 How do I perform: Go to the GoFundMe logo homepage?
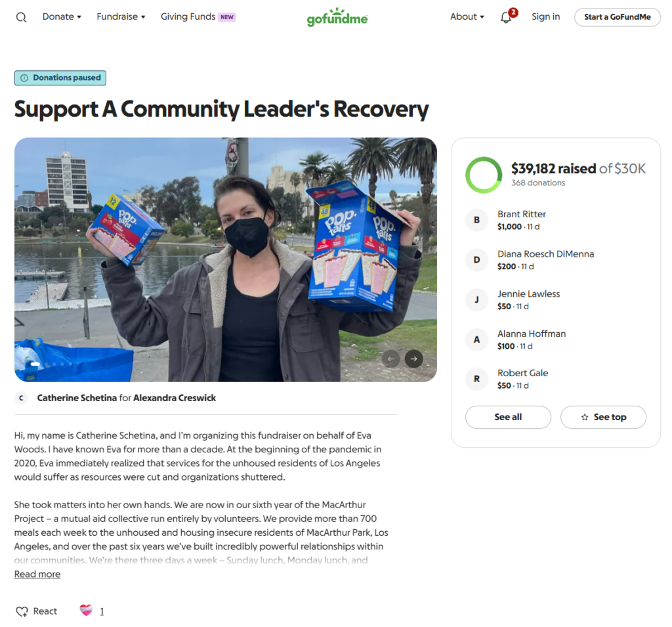click(x=337, y=17)
